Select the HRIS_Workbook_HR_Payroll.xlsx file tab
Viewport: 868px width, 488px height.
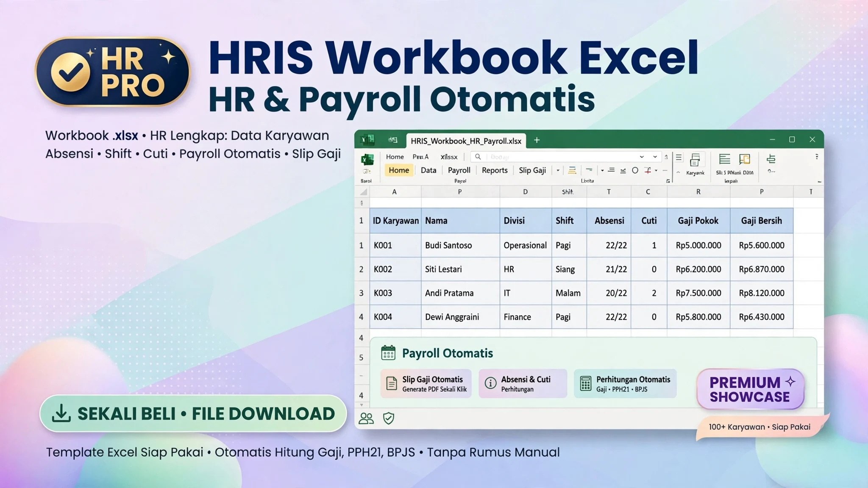pos(466,141)
